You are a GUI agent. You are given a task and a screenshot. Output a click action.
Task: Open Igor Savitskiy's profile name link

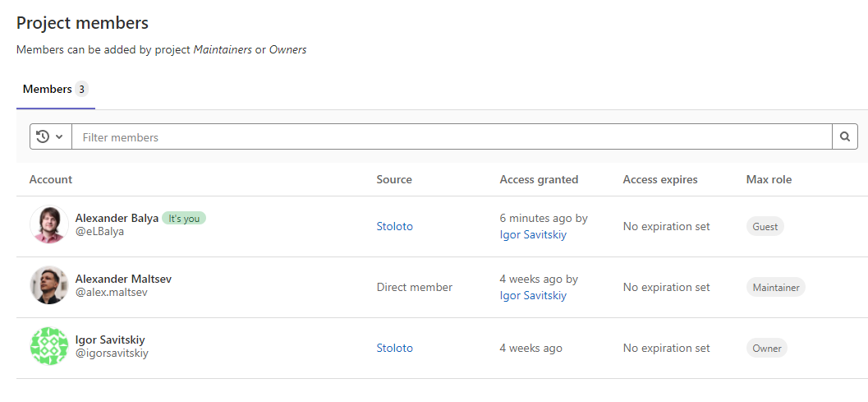click(110, 340)
